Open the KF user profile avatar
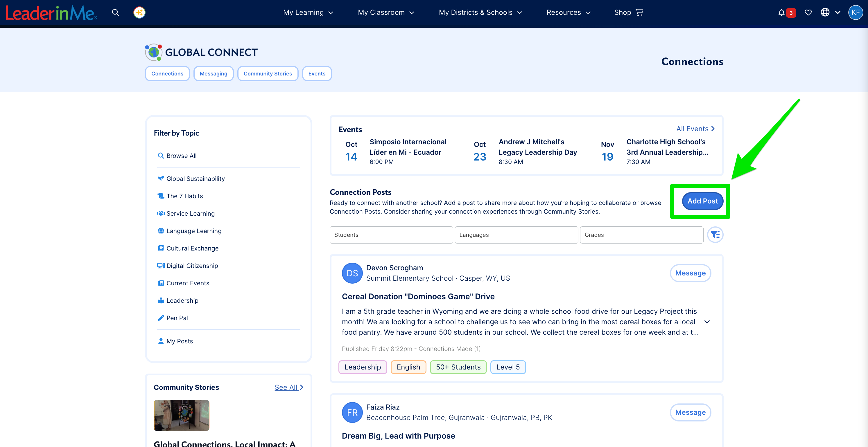The width and height of the screenshot is (868, 447). point(855,13)
